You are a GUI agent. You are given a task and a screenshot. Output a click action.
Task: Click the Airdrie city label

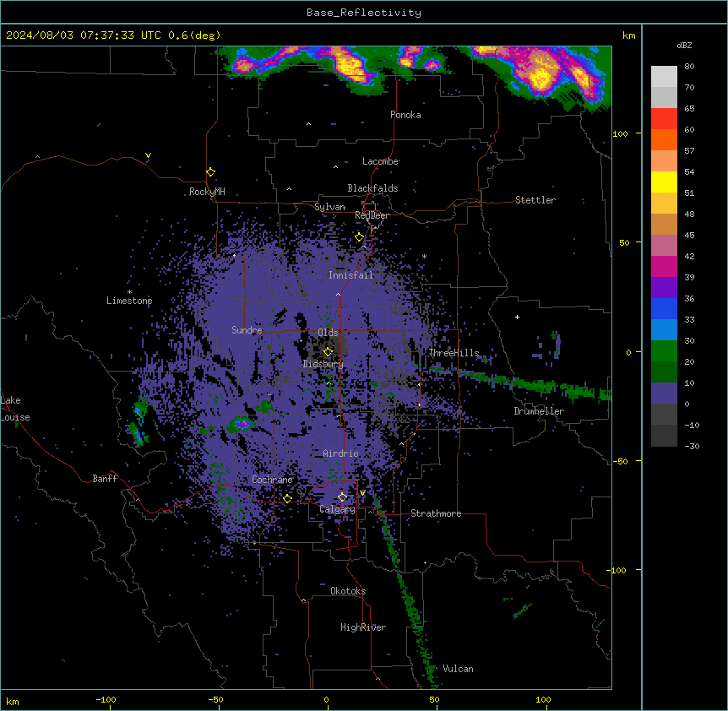341,453
